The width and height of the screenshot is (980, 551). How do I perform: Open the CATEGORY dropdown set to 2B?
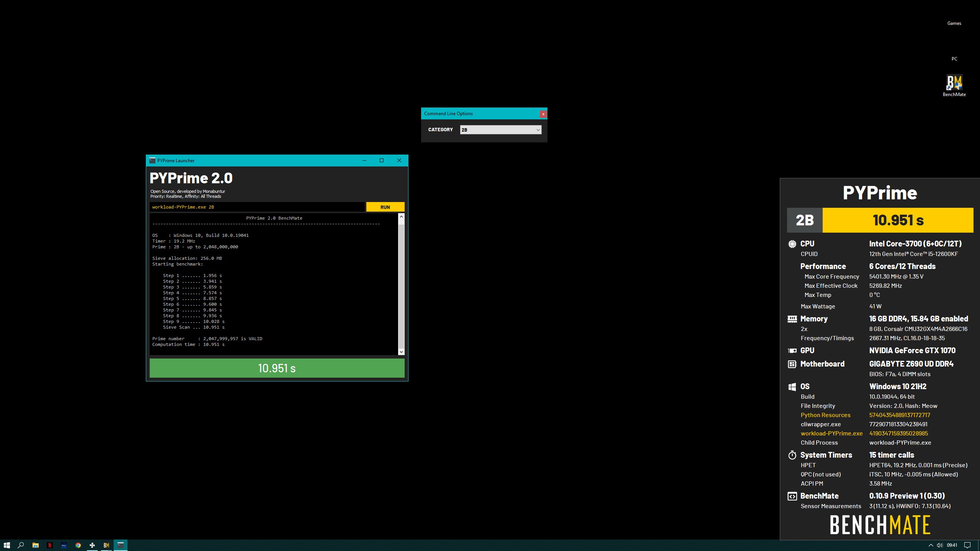click(501, 130)
